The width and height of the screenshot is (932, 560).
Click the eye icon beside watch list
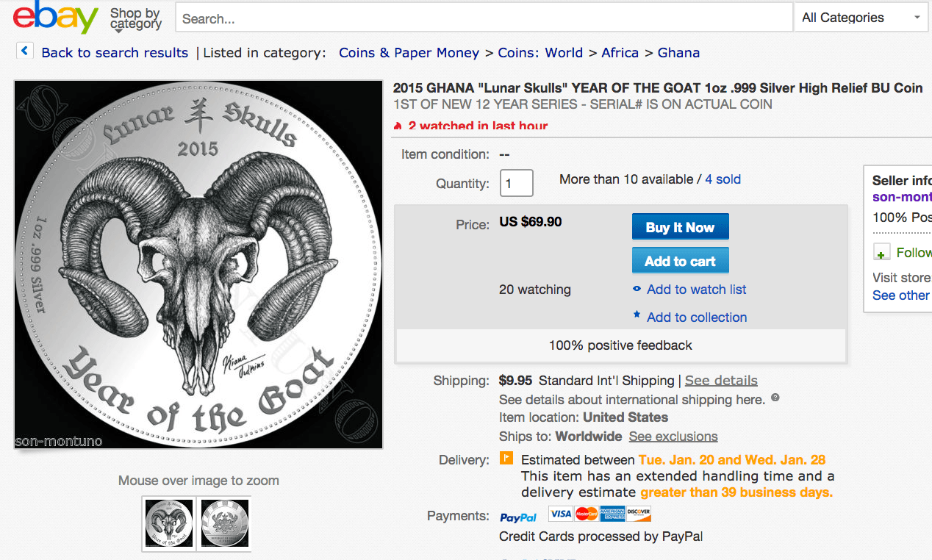[637, 290]
